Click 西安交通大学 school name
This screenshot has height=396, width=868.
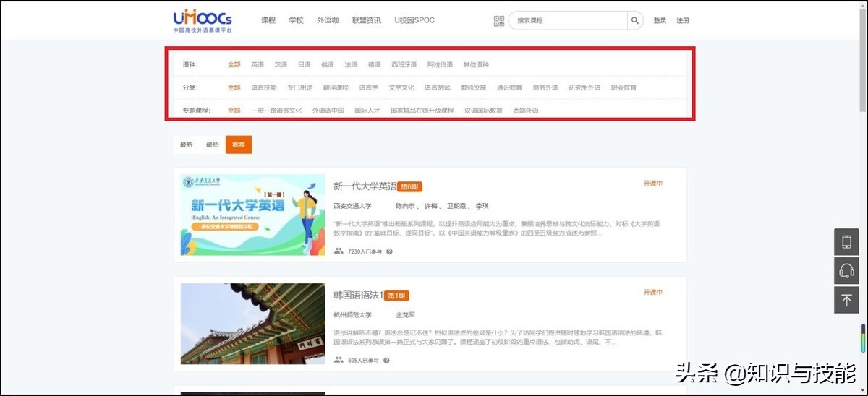tap(352, 206)
